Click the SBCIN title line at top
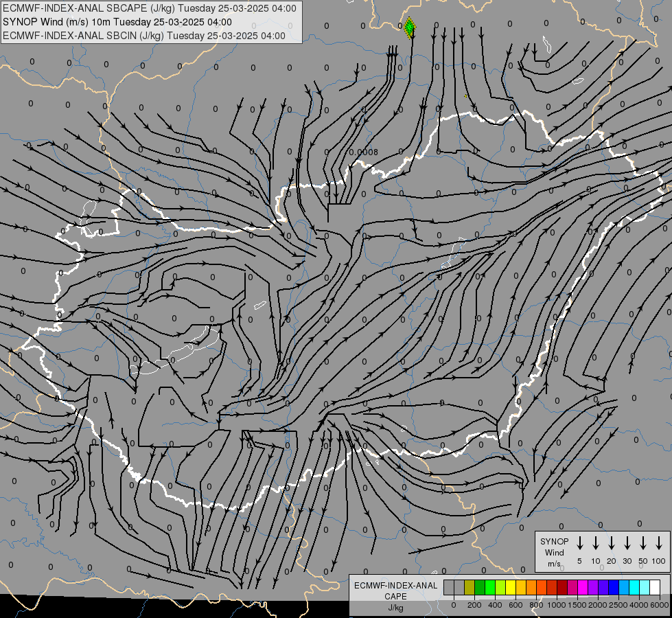This screenshot has width=672, height=618. tap(144, 36)
